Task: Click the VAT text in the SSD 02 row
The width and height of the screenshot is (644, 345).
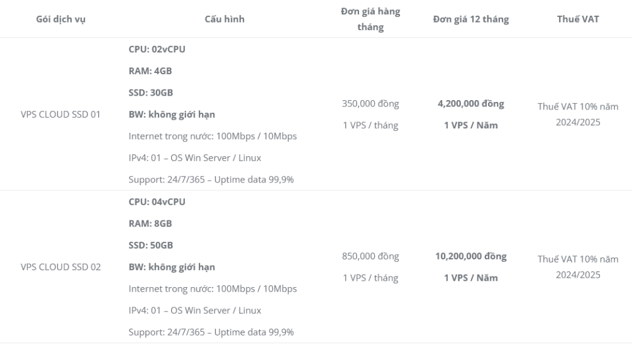Action: pos(578,267)
